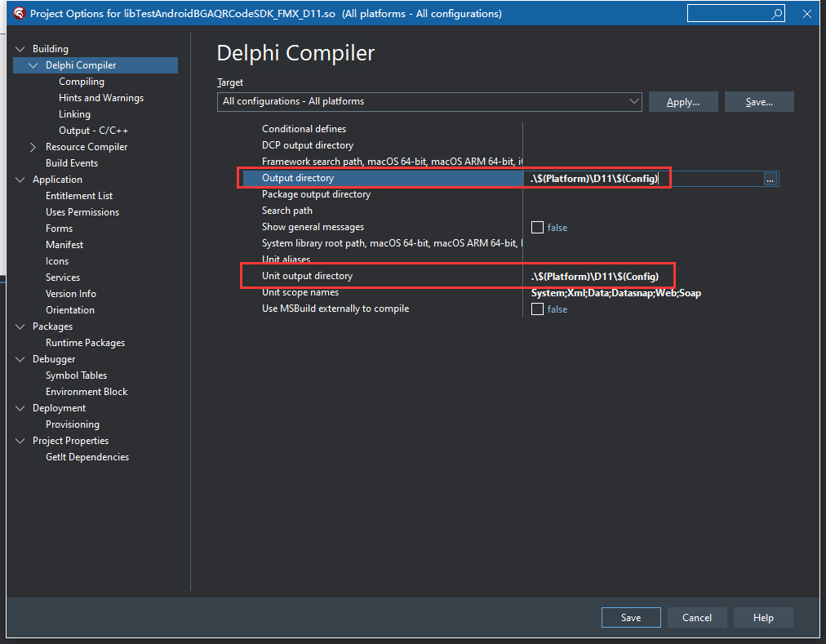Viewport: 826px width, 644px height.
Task: Select the System library root path property
Action: 393,243
